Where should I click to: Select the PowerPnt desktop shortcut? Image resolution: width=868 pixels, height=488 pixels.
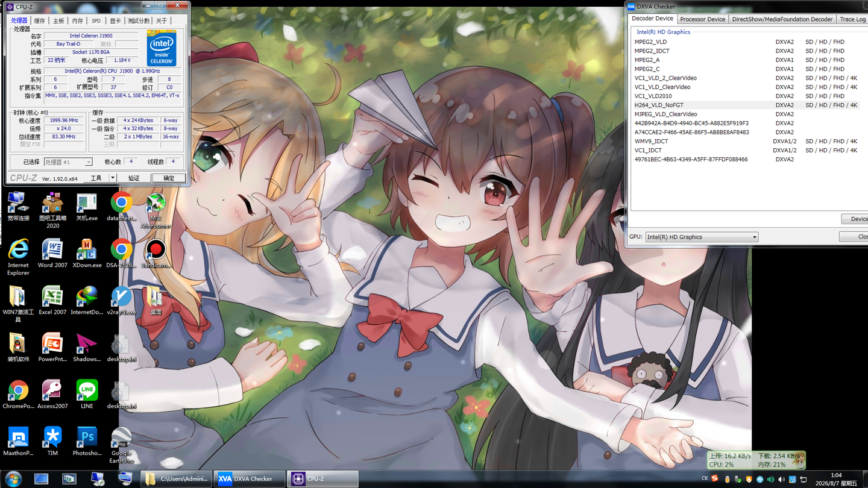[x=52, y=348]
